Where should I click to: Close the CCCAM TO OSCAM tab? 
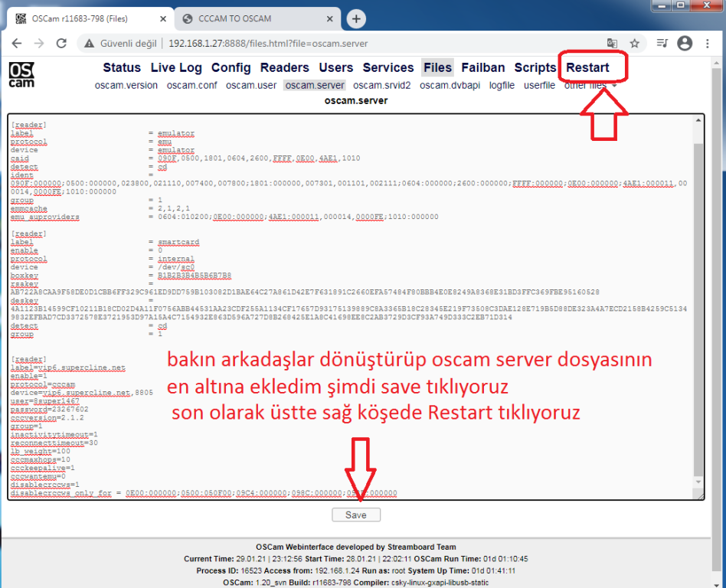pyautogui.click(x=329, y=19)
